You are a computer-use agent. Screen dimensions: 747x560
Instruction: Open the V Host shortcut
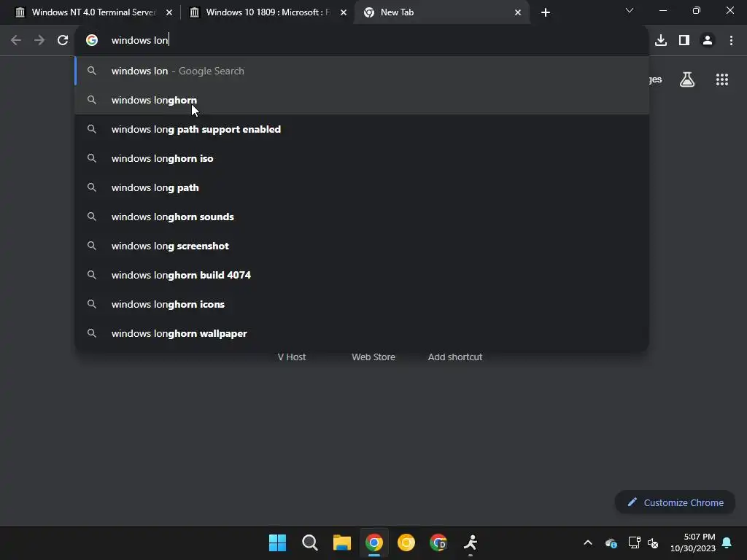click(x=292, y=357)
